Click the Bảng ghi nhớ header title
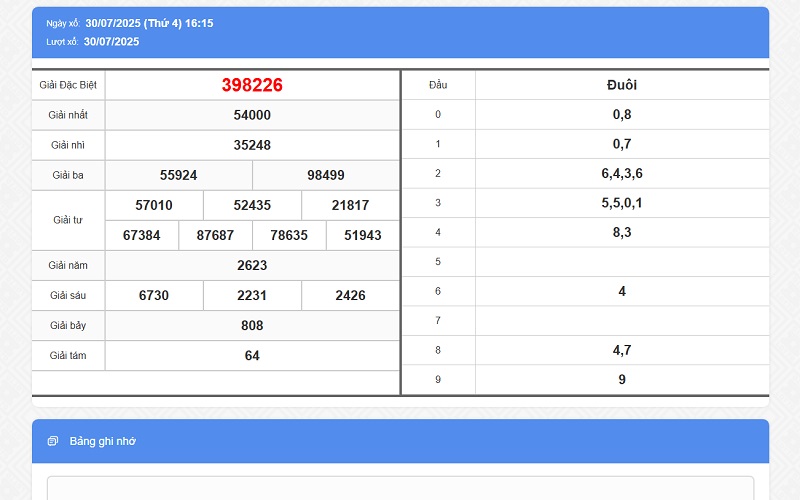 click(x=103, y=441)
